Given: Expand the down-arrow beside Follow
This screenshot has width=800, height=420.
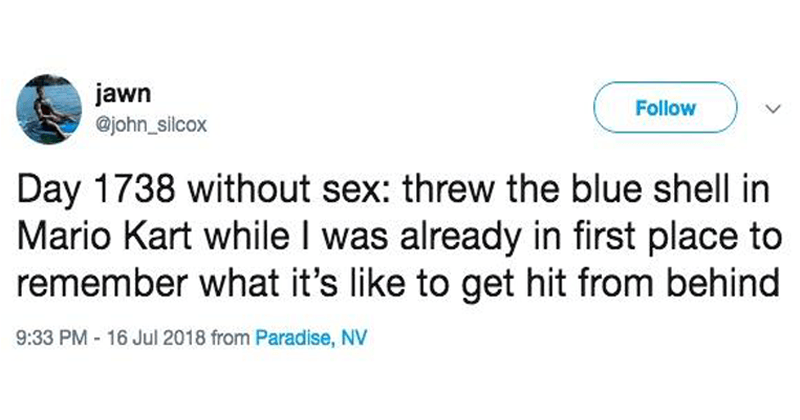Looking at the screenshot, I should pyautogui.click(x=773, y=109).
